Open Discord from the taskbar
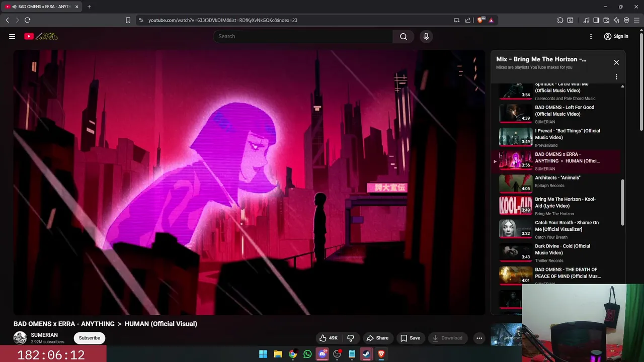Image resolution: width=644 pixels, height=362 pixels. (x=323, y=354)
